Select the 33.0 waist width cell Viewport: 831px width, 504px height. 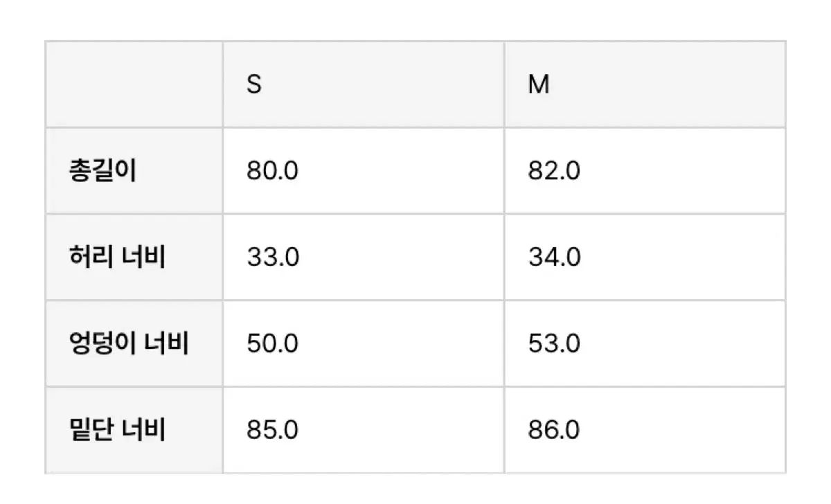click(x=364, y=258)
